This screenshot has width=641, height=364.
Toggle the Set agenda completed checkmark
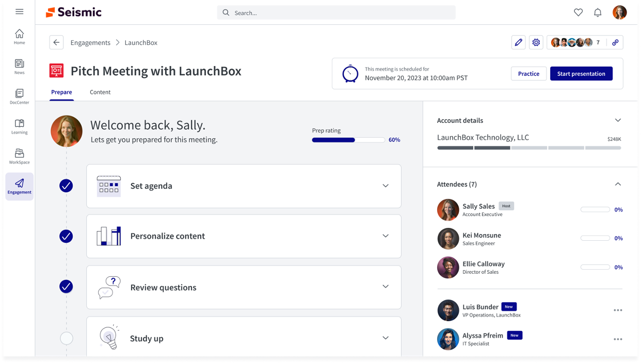[x=66, y=186]
